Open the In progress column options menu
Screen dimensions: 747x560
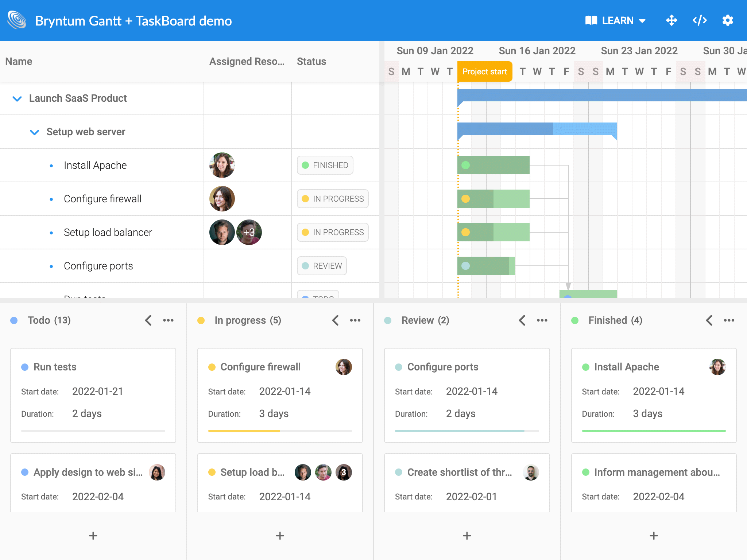355,320
